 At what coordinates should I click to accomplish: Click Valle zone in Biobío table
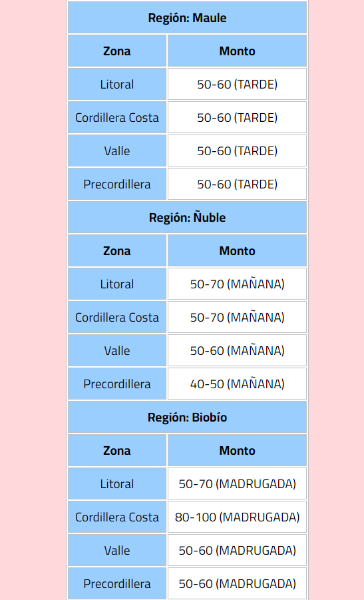(x=117, y=550)
